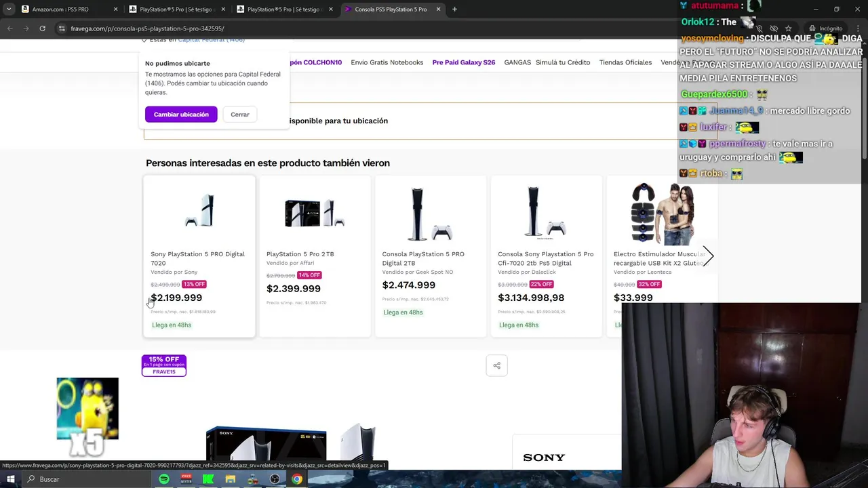This screenshot has width=868, height=488.
Task: Open Pre Paid Galaxy S26 link
Action: click(x=464, y=62)
